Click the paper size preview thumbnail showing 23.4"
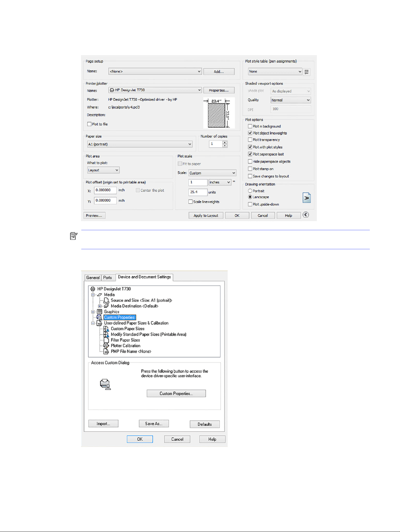 tap(219, 113)
